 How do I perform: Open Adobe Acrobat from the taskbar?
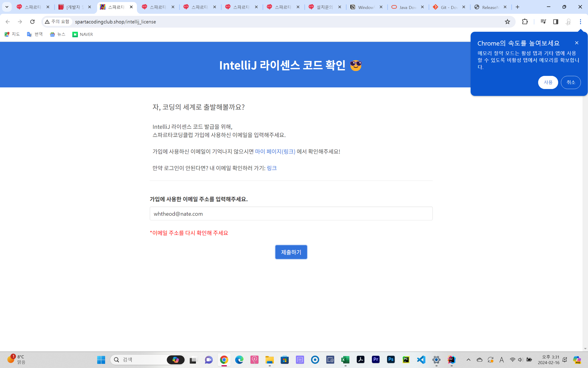click(361, 359)
